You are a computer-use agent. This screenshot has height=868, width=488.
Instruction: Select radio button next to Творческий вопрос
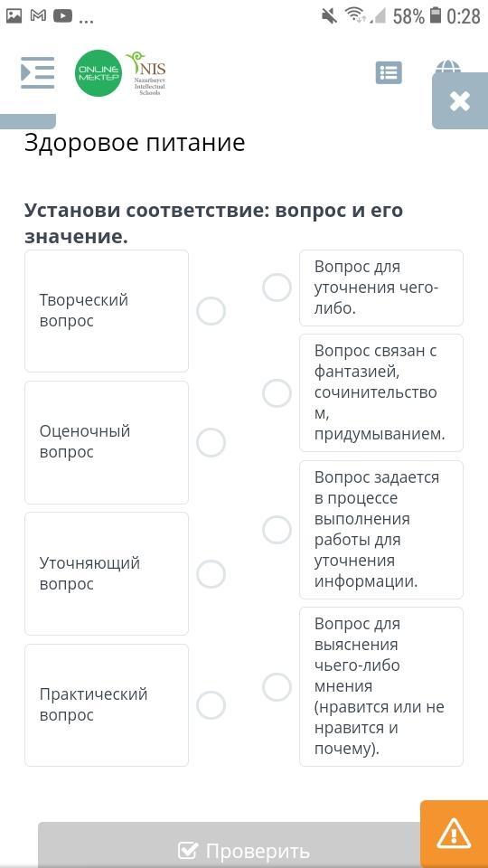coord(211,310)
